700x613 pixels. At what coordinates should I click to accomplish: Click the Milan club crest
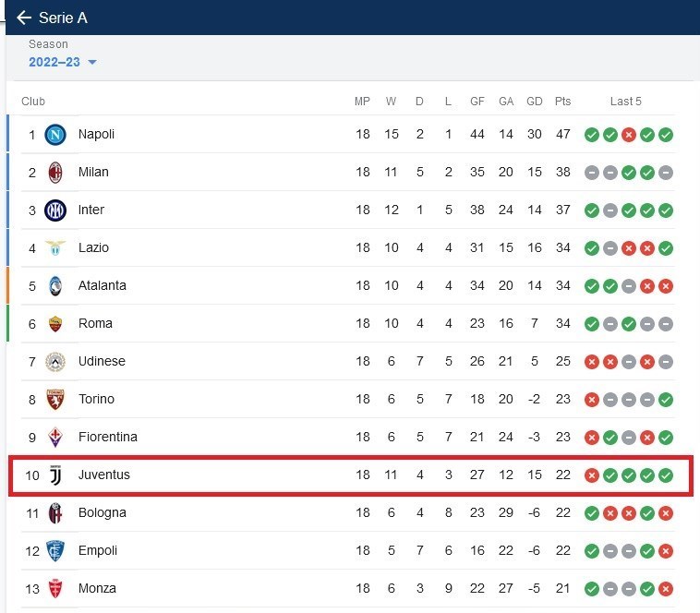pyautogui.click(x=55, y=173)
